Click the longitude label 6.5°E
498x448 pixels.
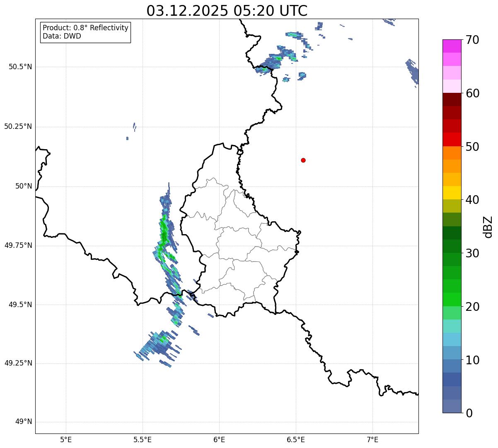pyautogui.click(x=296, y=439)
